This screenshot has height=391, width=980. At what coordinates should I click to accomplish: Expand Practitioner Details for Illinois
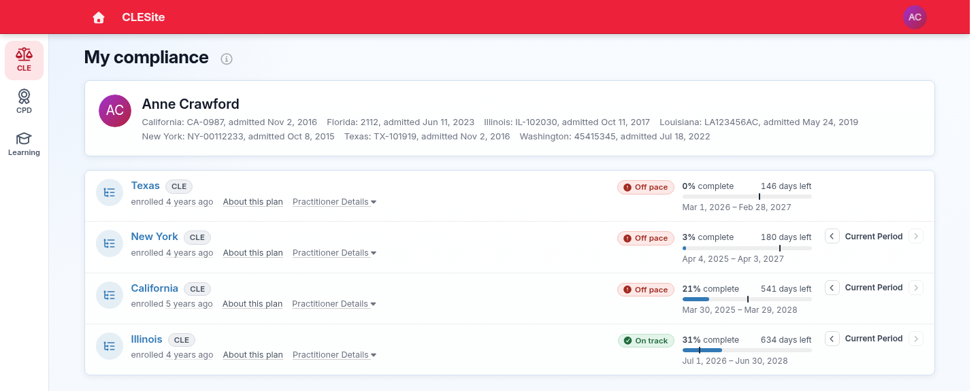334,355
